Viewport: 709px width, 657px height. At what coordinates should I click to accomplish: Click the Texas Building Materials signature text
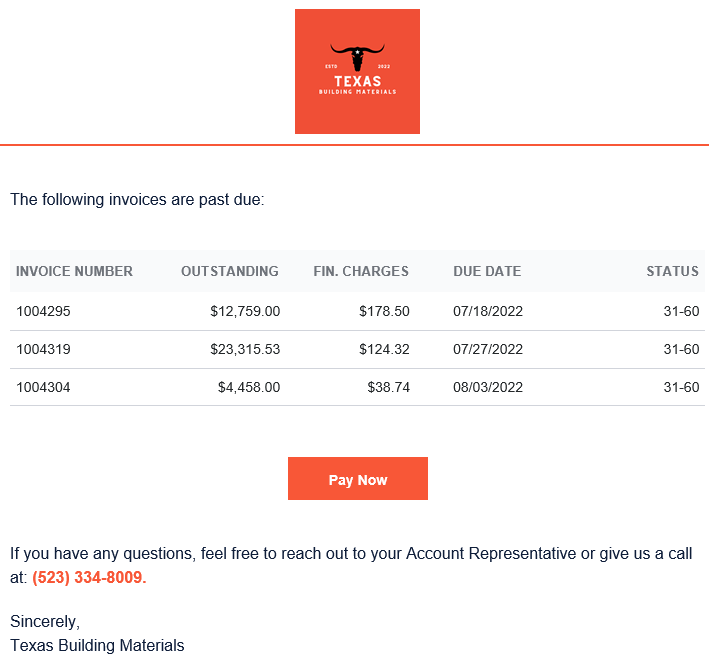click(97, 645)
